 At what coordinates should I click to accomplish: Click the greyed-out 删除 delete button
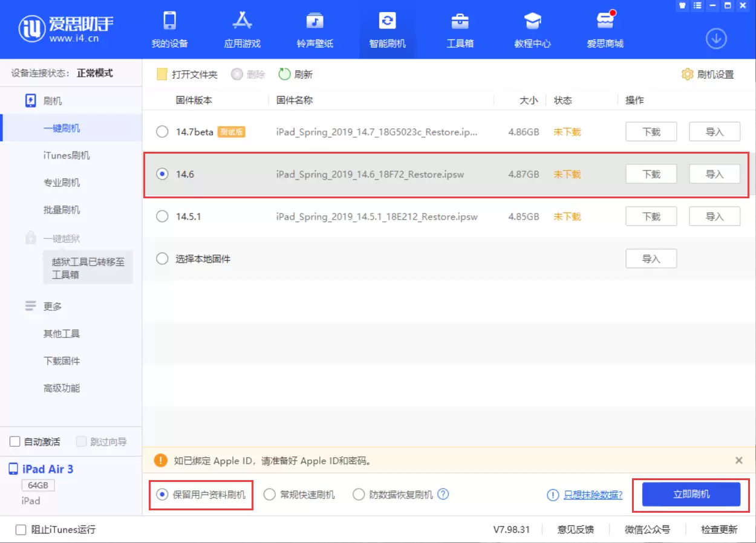pos(248,74)
